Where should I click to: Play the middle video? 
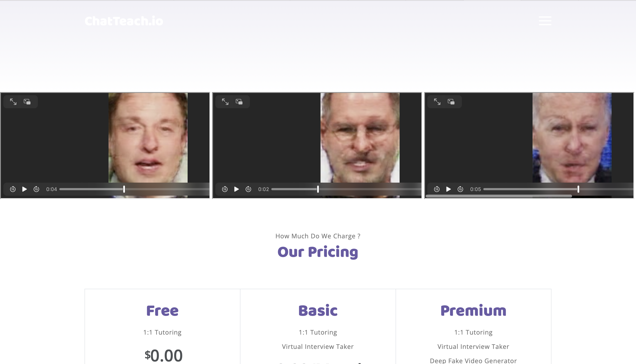236,189
